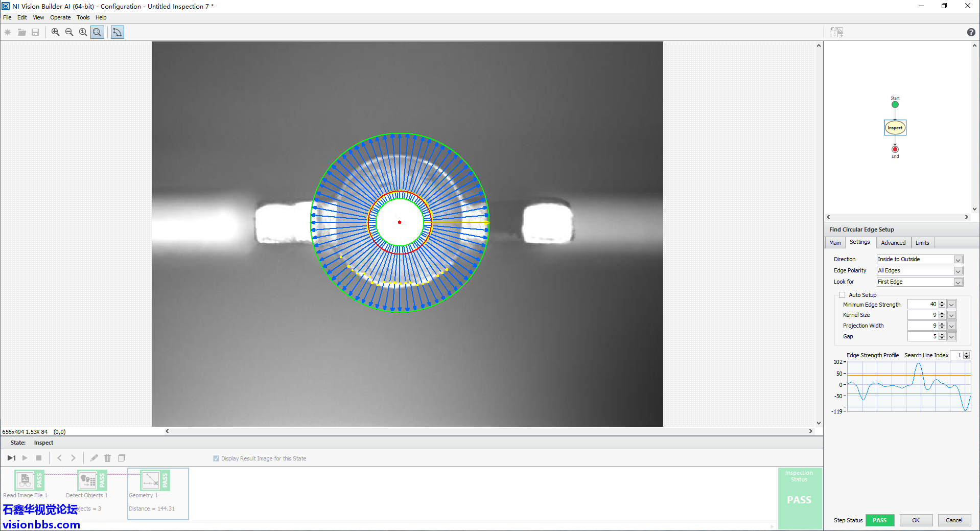Click the Kernel Size value field

(923, 315)
